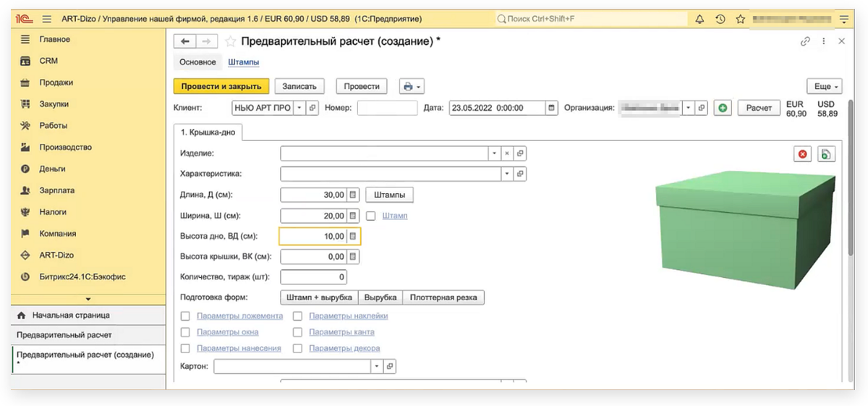868x406 pixels.
Task: Click the notifications bell icon
Action: pyautogui.click(x=699, y=19)
